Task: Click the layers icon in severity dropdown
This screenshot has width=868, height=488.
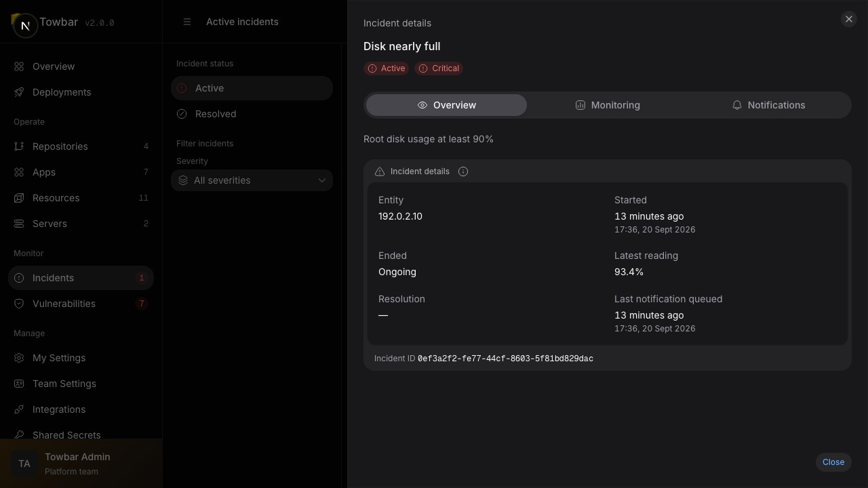Action: tap(183, 180)
